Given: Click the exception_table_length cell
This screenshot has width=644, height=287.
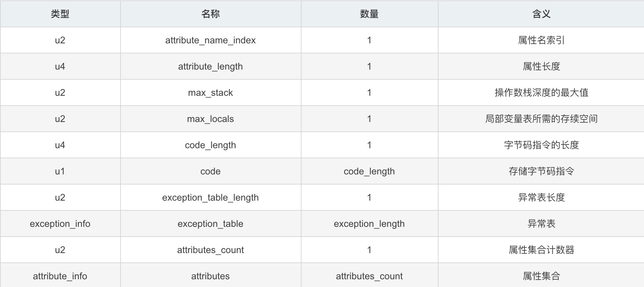Looking at the screenshot, I should (x=211, y=197).
